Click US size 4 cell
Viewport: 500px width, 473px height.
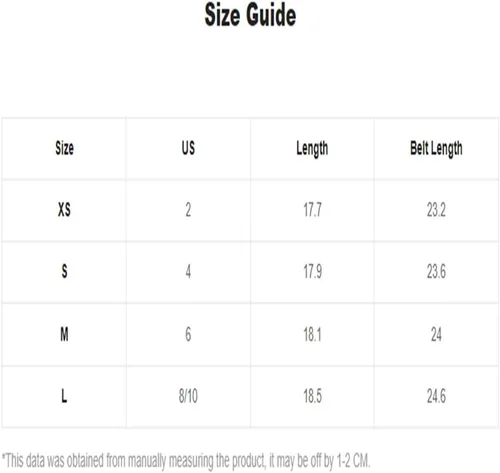tap(188, 271)
